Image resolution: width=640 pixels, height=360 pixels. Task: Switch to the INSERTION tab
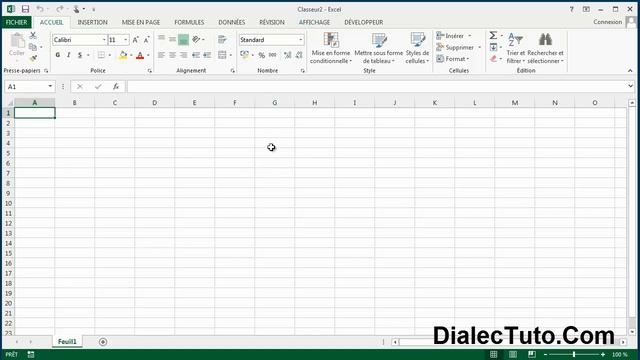pyautogui.click(x=93, y=22)
